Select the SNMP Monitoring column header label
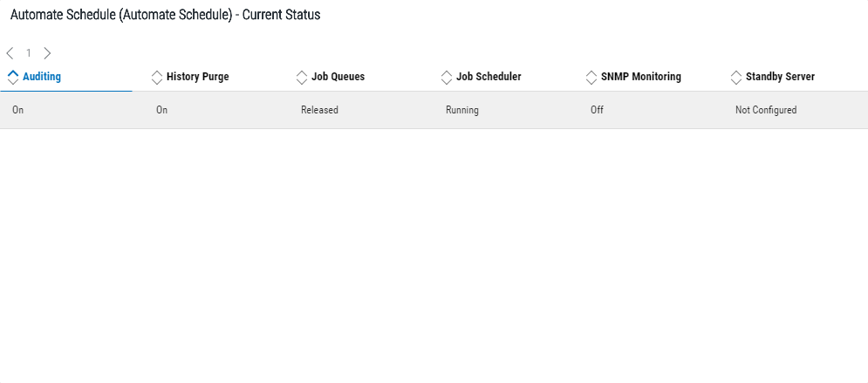This screenshot has width=868, height=383. coord(641,77)
